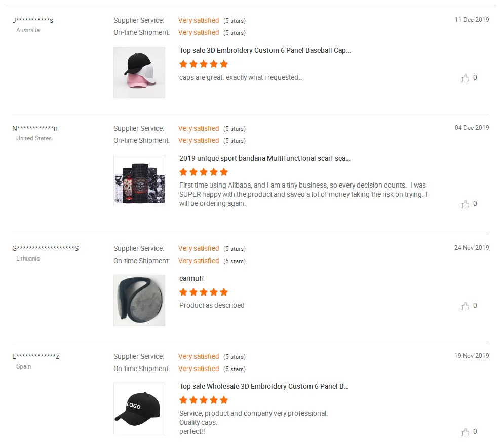Click thumbs-up on the sport bandana review

pyautogui.click(x=465, y=204)
